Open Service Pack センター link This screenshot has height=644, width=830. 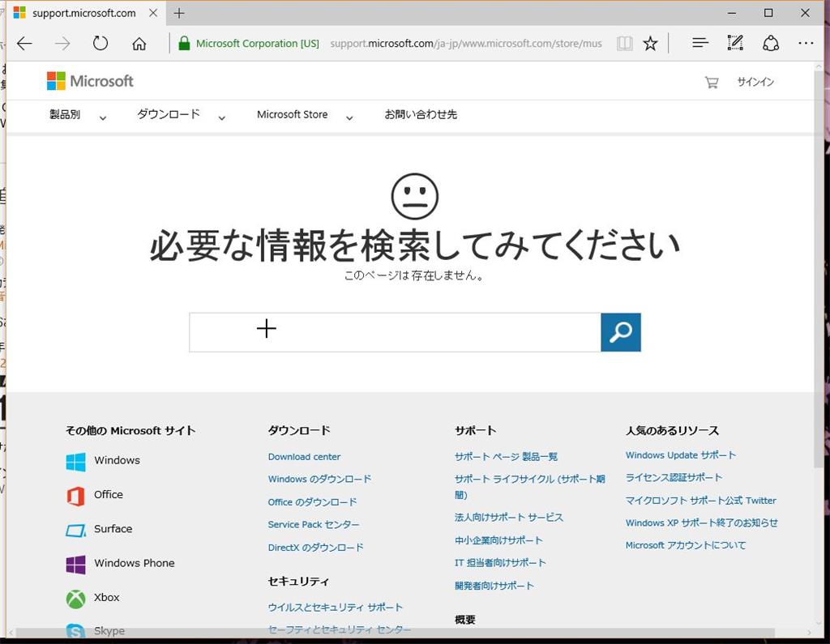click(314, 524)
